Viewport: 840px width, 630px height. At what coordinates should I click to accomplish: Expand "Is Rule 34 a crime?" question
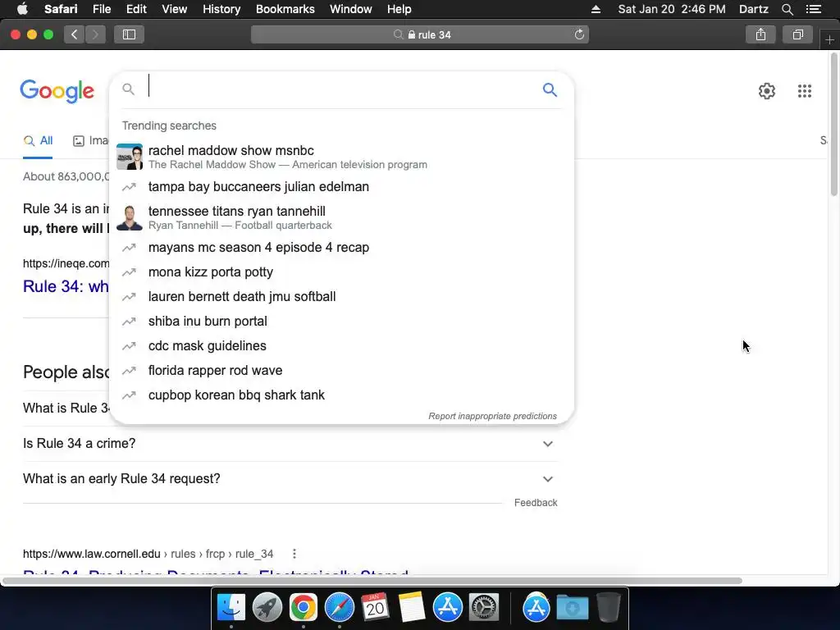[x=290, y=444]
